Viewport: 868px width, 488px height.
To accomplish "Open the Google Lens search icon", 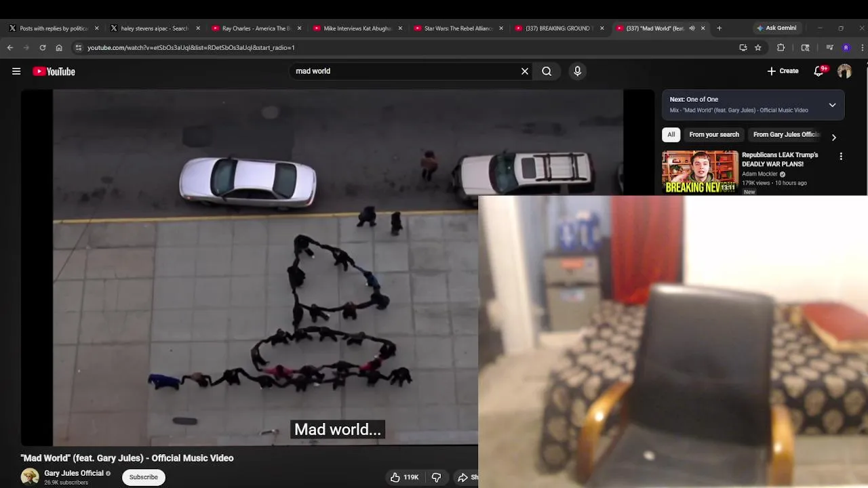I will (x=806, y=47).
